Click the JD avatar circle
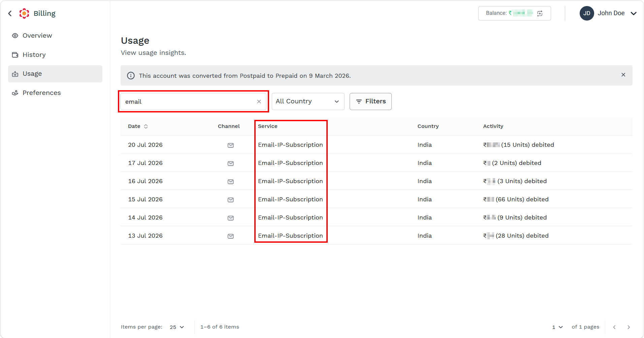Image resolution: width=644 pixels, height=338 pixels. click(x=587, y=13)
